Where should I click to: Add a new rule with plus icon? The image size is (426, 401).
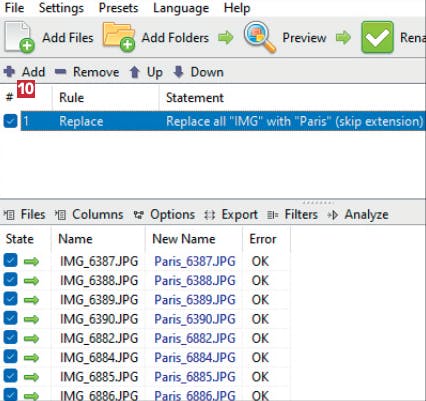(9, 72)
